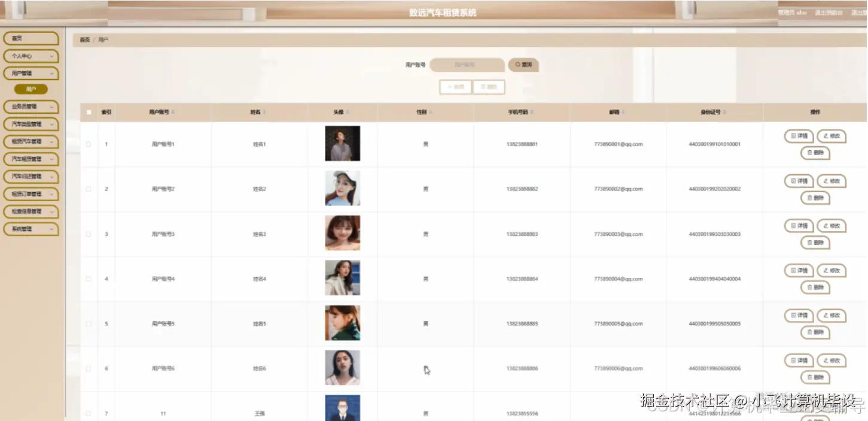Select the 用户 submenu item
Screen dimensions: 868x421
click(x=31, y=89)
